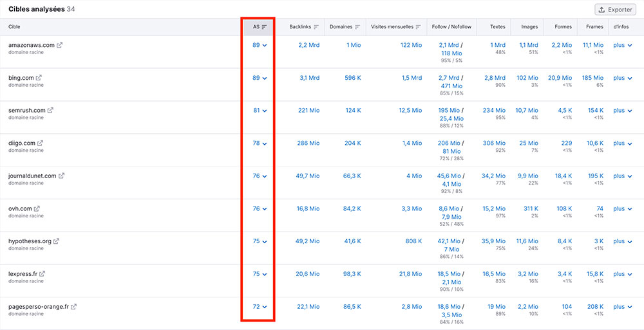Show plus d'infos for ovh.com
The width and height of the screenshot is (644, 330).
(622, 208)
